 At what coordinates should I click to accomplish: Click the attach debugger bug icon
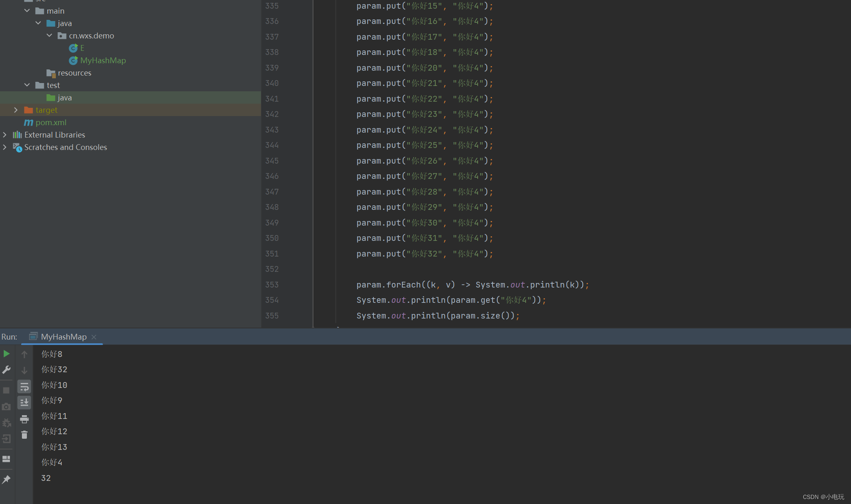(6, 423)
